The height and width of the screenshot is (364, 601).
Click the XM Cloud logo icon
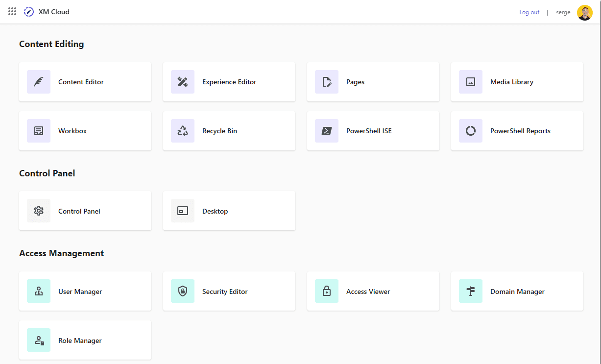(x=29, y=12)
